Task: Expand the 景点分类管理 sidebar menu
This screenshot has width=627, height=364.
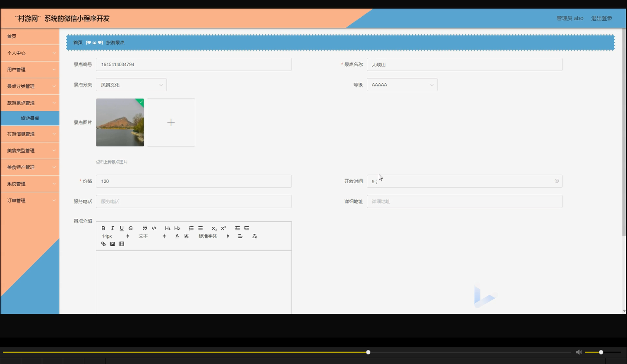Action: coord(30,86)
